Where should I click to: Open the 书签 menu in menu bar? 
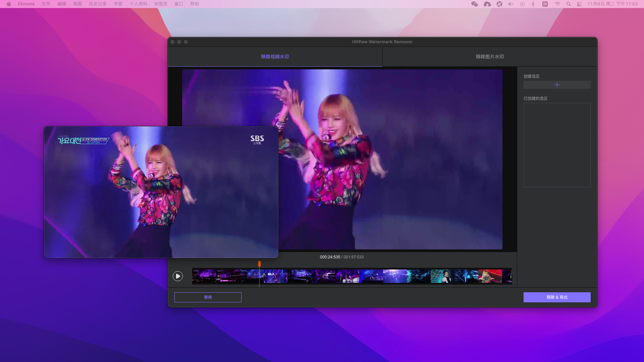118,4
